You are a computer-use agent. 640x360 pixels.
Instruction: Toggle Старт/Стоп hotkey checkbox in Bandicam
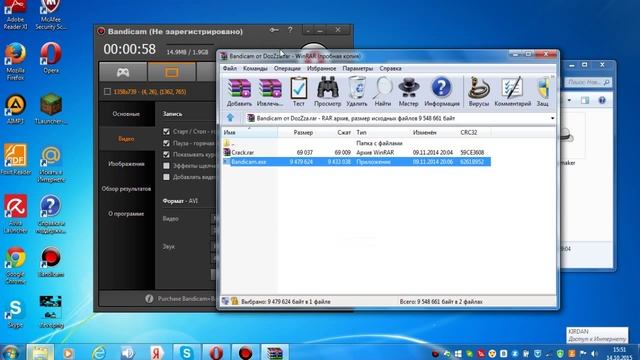tap(166, 131)
